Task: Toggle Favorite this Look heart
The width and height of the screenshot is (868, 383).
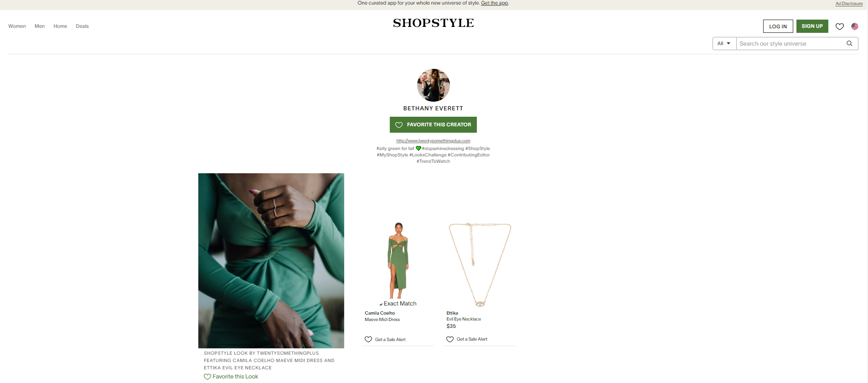Action: click(x=207, y=377)
